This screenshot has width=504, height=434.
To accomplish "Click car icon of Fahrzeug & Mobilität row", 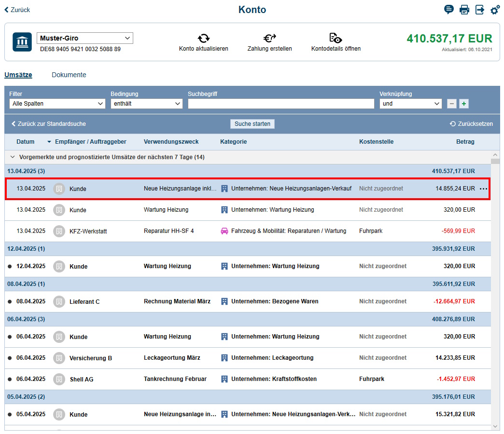I will [224, 231].
